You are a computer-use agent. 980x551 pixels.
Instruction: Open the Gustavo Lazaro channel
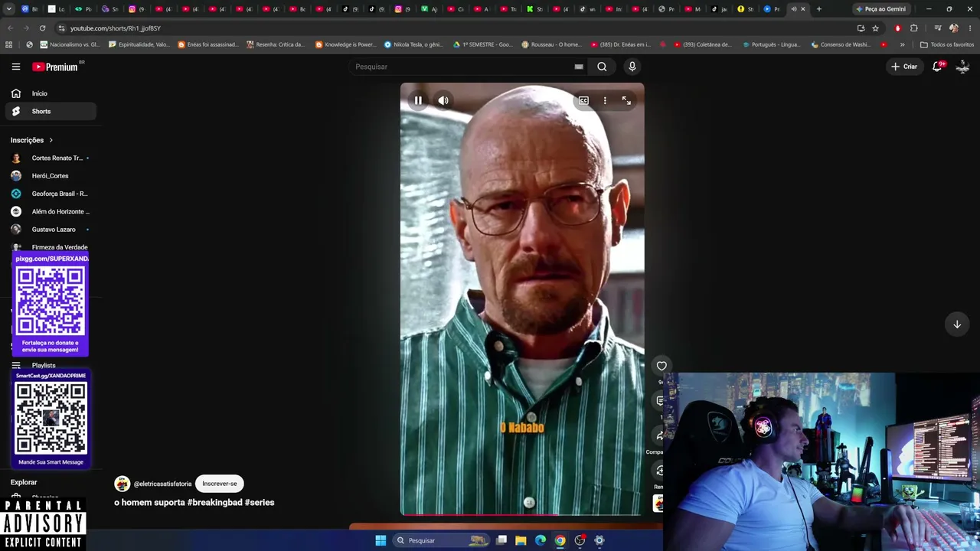(51, 230)
